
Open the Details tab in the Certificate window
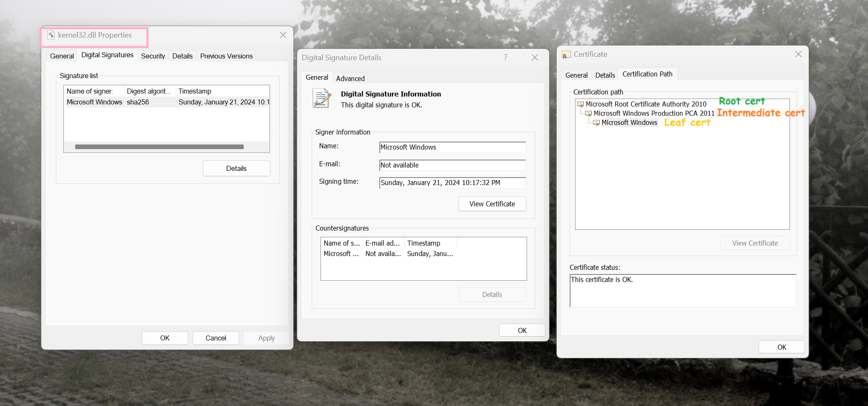tap(605, 75)
